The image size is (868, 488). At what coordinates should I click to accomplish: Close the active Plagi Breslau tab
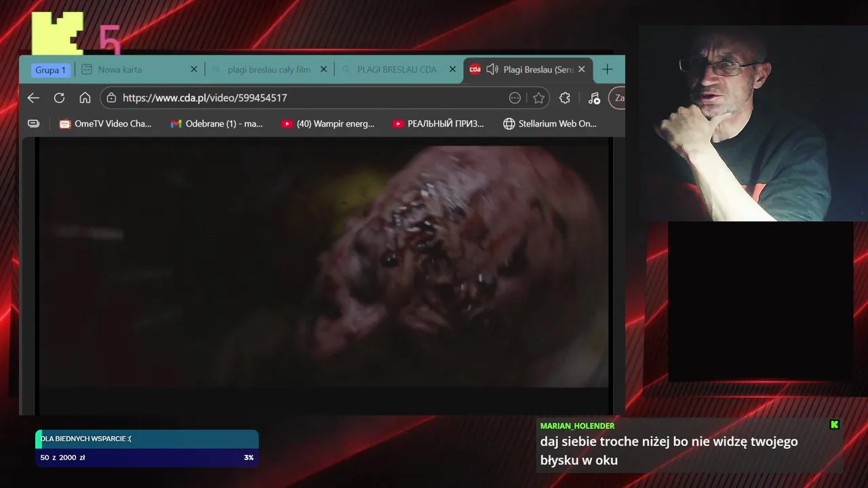point(581,70)
